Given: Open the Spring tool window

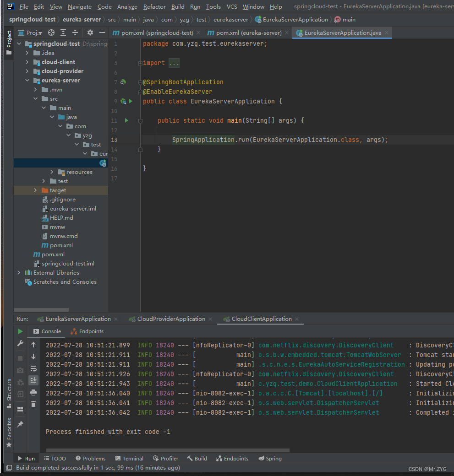Looking at the screenshot, I should pyautogui.click(x=270, y=459).
